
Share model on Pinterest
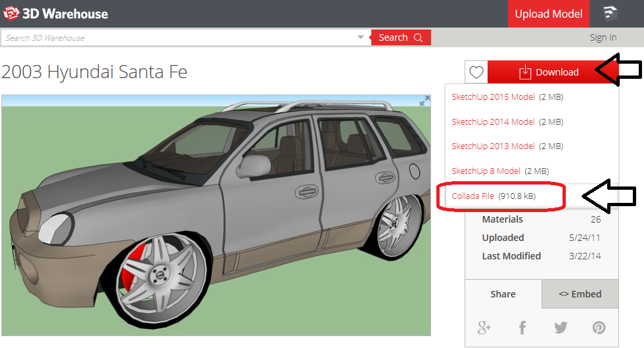[x=599, y=327]
